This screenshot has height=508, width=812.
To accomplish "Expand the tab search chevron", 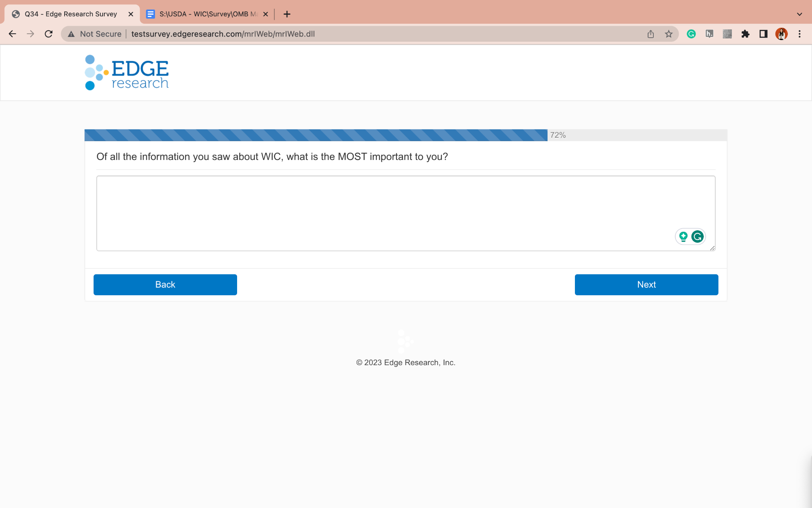I will point(799,14).
